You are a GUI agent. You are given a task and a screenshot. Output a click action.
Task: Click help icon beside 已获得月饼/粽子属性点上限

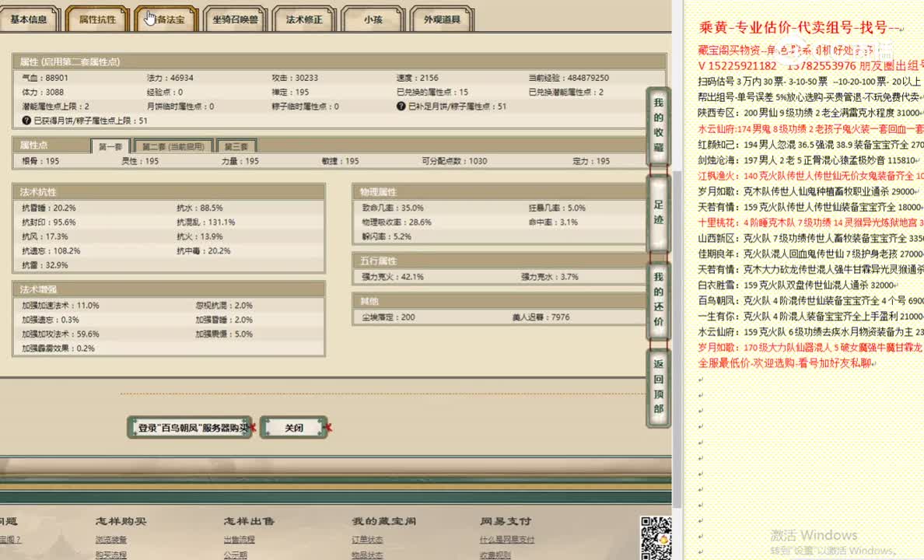(26, 121)
